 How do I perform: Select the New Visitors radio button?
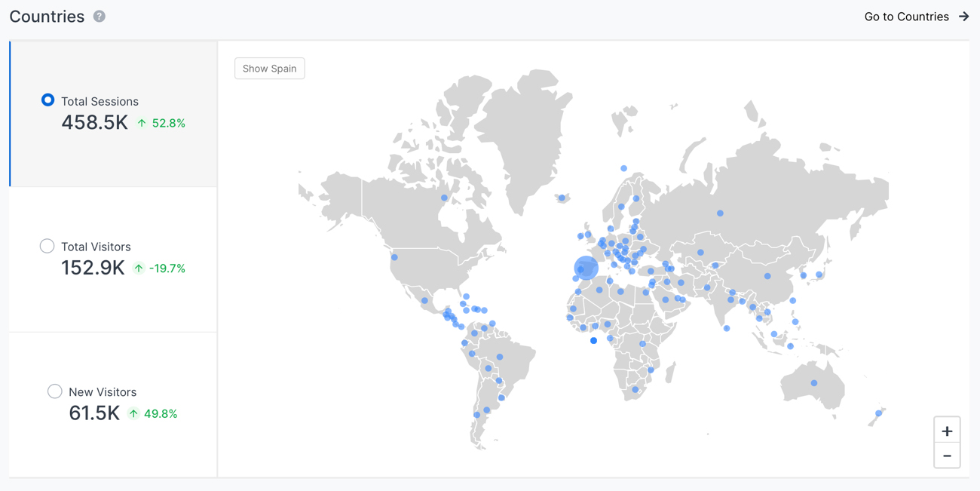(x=54, y=391)
